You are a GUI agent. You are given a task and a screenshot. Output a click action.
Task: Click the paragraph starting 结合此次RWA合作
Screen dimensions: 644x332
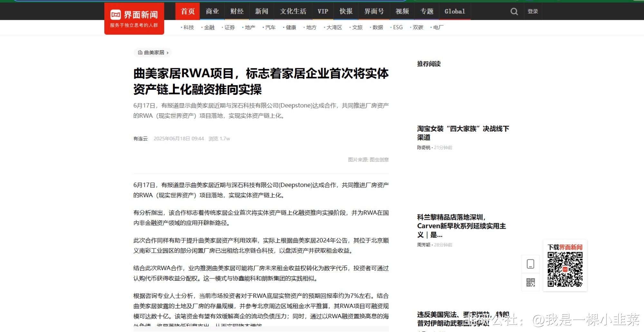(261, 273)
